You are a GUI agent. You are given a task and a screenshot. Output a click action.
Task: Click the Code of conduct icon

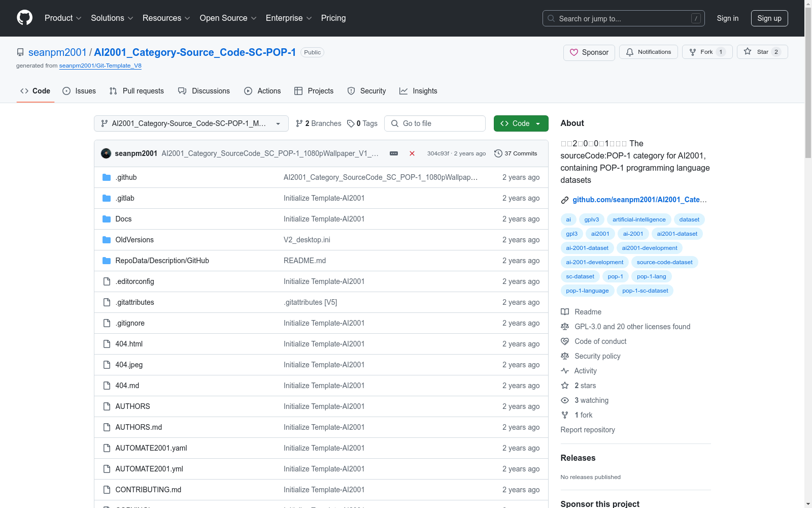[565, 341]
